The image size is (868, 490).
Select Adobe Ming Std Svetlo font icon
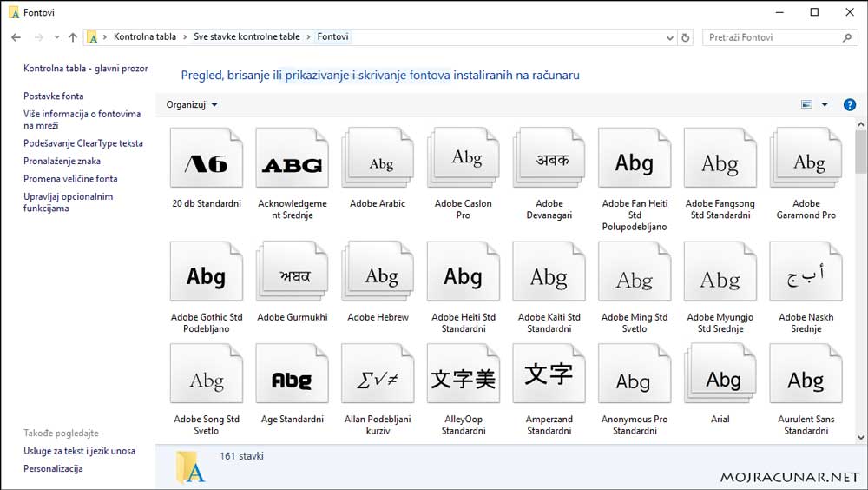(x=635, y=272)
